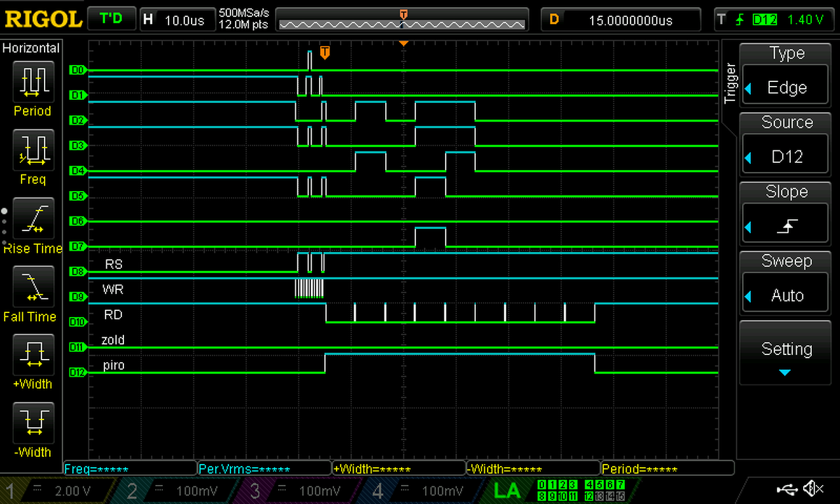Click the trigger level 1.40 V readout
840x504 pixels.
(805, 20)
